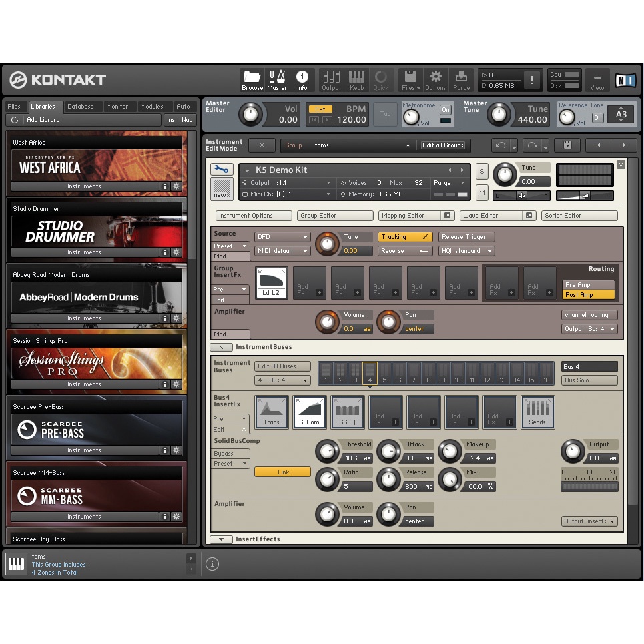Open the Output: Bus 4 dropdown

click(x=589, y=329)
